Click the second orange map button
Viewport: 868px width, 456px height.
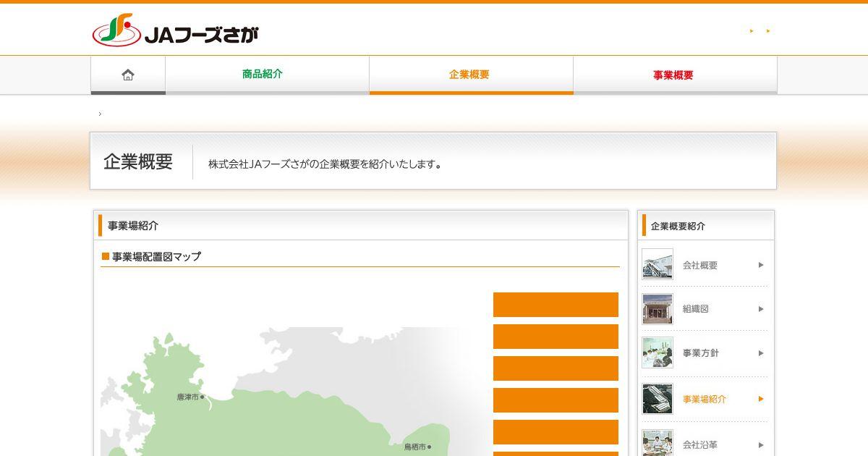[x=556, y=337]
